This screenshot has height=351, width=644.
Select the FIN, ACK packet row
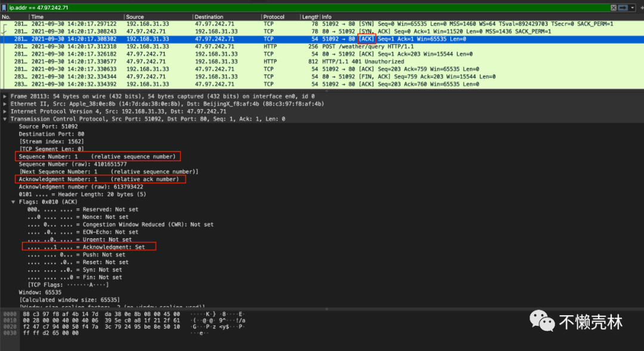pyautogui.click(x=322, y=76)
